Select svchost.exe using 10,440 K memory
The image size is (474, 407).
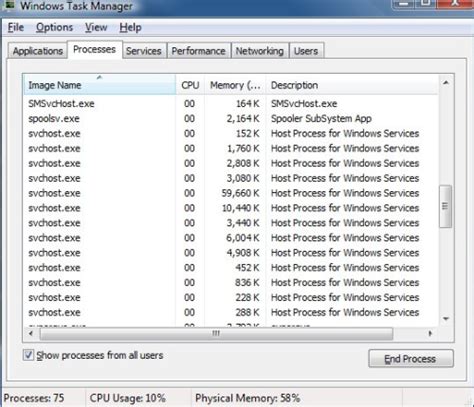click(231, 208)
